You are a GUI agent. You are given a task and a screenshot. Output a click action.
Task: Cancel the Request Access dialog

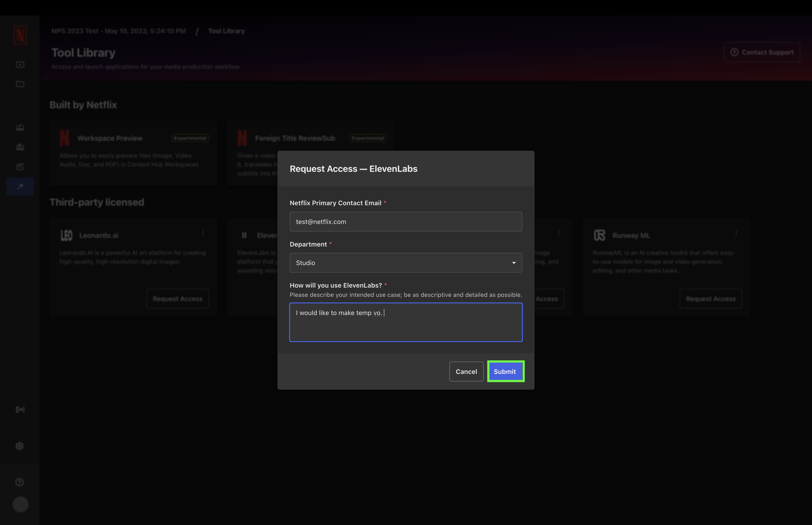(x=466, y=372)
